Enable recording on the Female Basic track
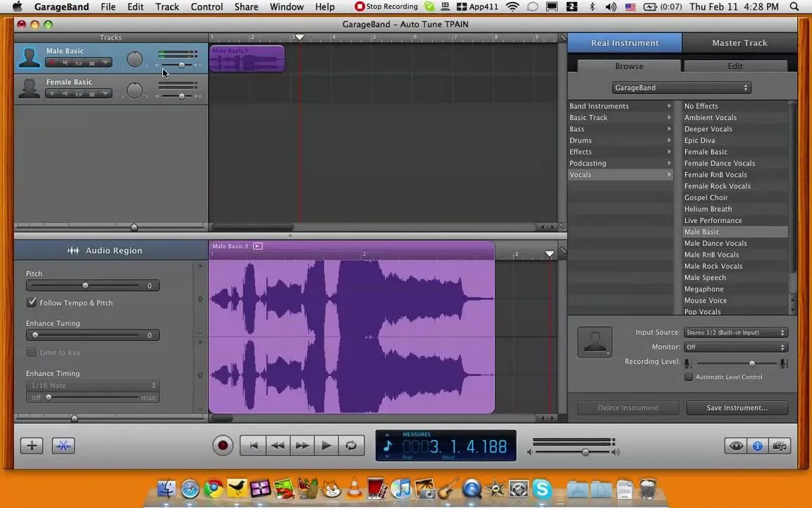Viewport: 812px width, 508px height. (51, 94)
